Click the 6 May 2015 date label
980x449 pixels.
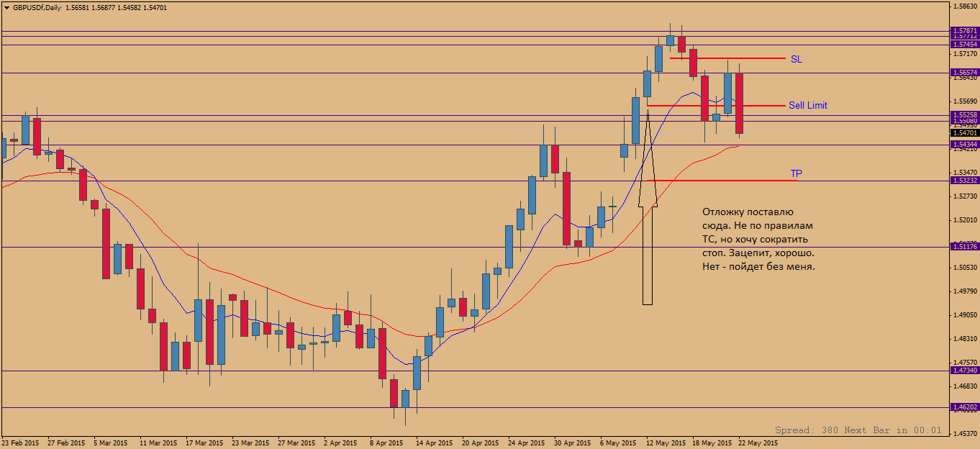coord(617,443)
